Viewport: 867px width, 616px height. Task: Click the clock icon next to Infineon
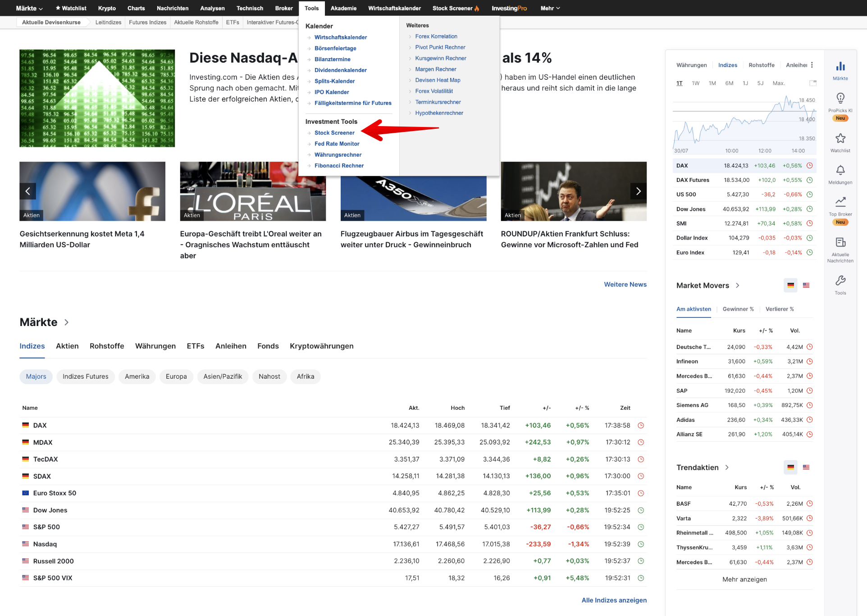(809, 361)
